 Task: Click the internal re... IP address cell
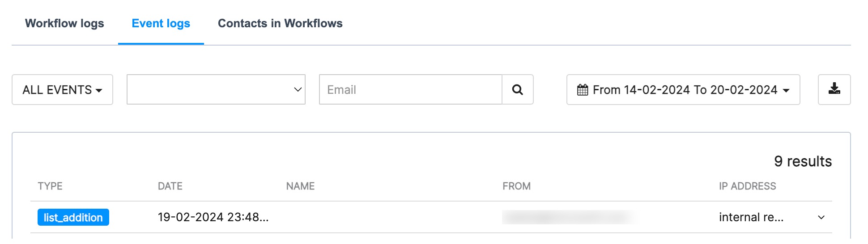(751, 218)
